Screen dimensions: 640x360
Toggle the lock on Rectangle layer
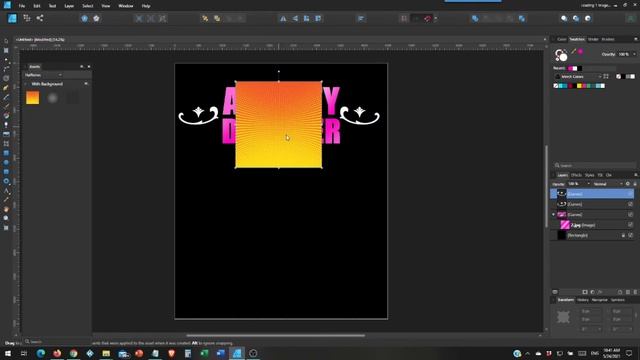623,236
